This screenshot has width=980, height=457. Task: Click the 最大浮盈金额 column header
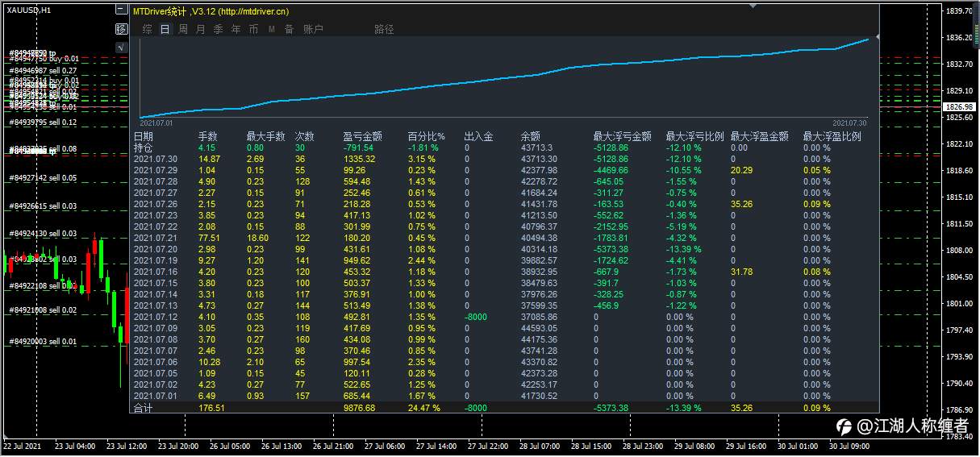[760, 136]
